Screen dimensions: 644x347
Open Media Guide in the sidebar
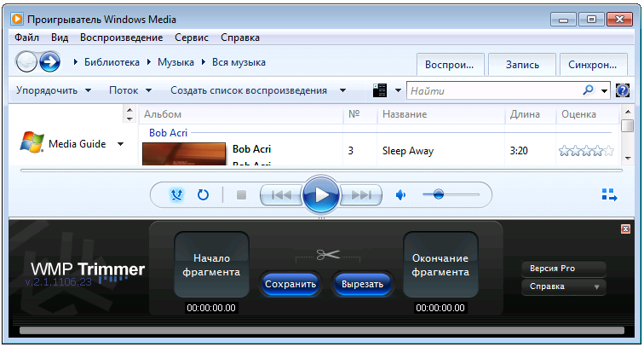tap(77, 144)
